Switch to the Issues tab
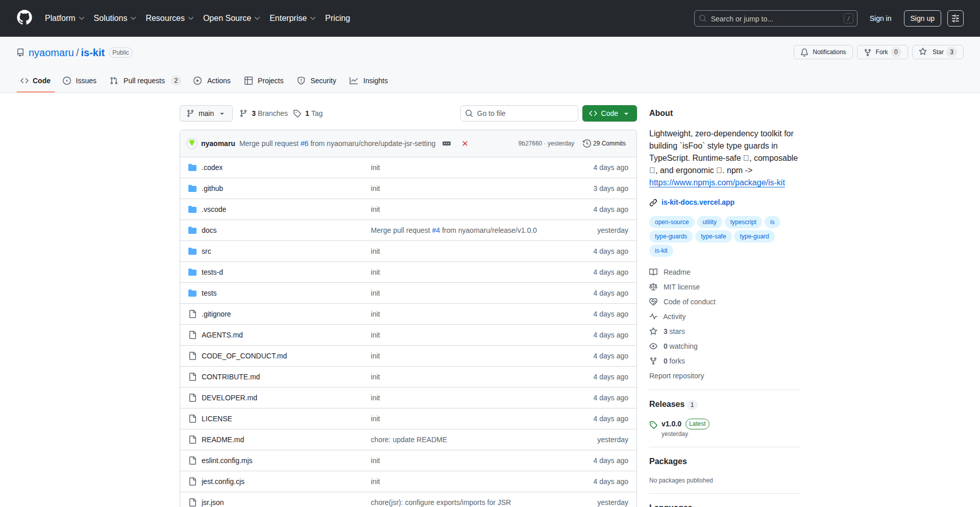This screenshot has width=980, height=507. point(80,81)
